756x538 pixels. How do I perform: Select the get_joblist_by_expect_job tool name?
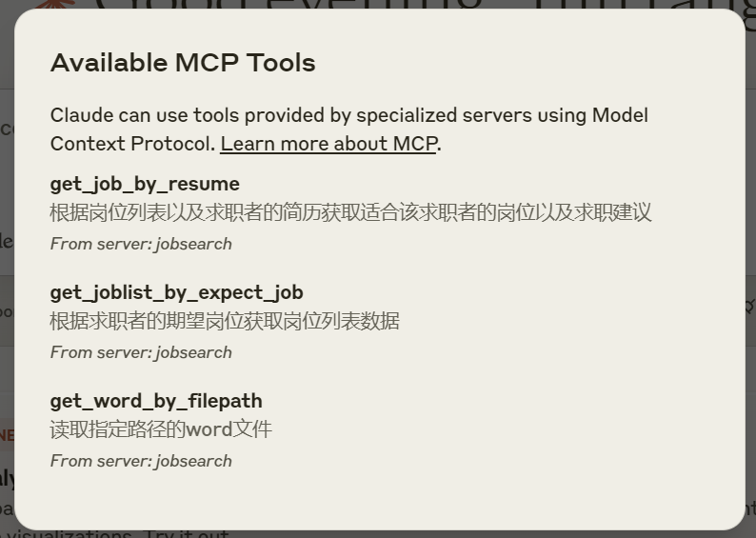coord(176,291)
